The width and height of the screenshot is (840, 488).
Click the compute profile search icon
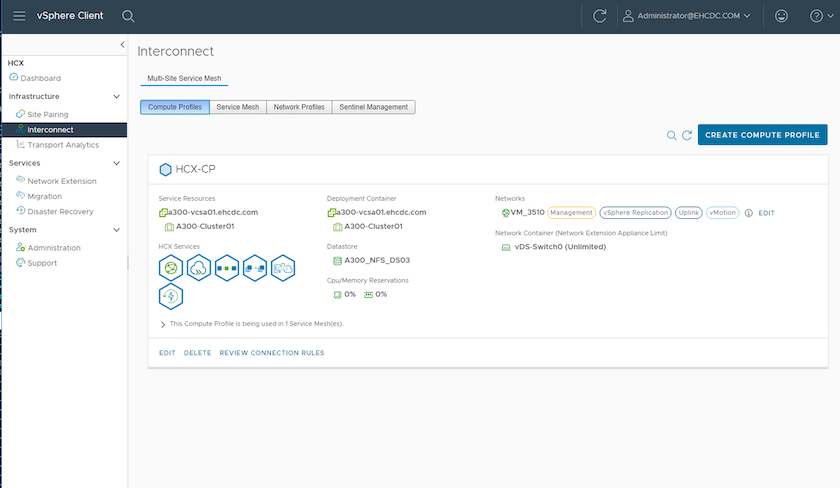coord(672,135)
